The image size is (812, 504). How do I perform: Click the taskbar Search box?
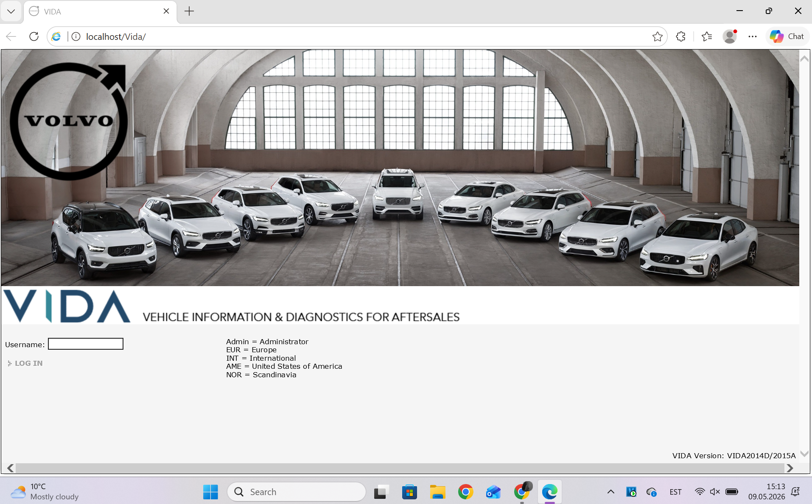[x=297, y=492]
